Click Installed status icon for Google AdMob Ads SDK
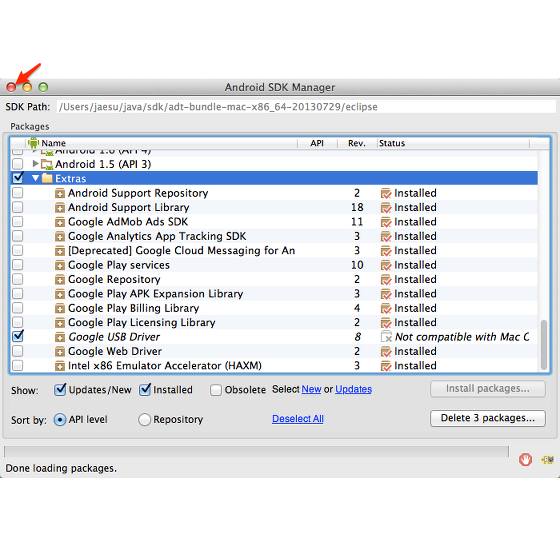The image size is (560, 542). [x=386, y=222]
